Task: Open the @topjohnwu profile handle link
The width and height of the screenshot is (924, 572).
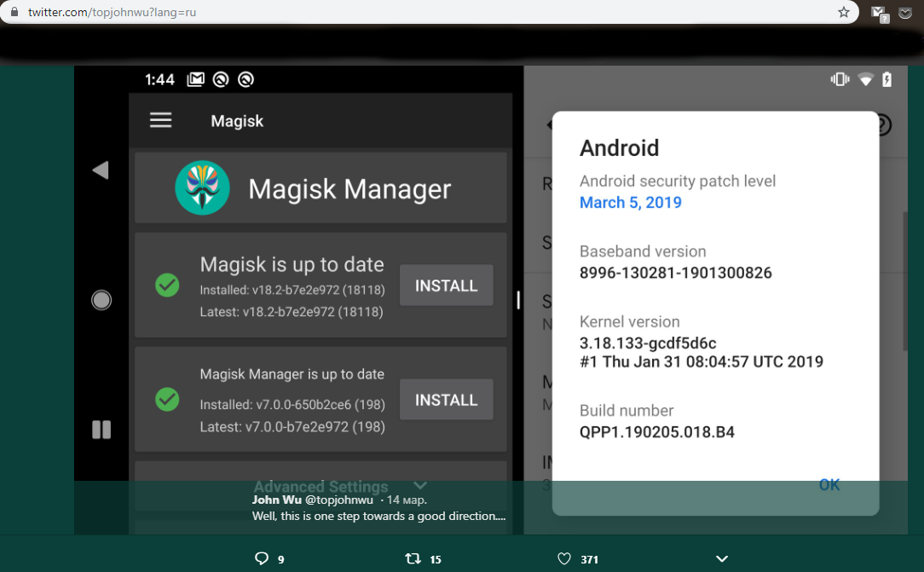Action: click(x=339, y=500)
